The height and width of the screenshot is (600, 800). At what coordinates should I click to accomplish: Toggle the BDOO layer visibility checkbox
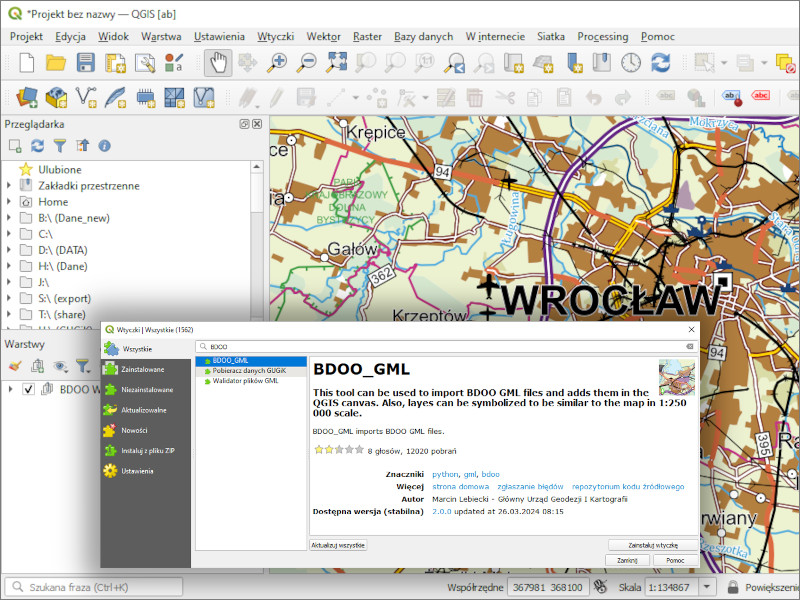click(29, 389)
